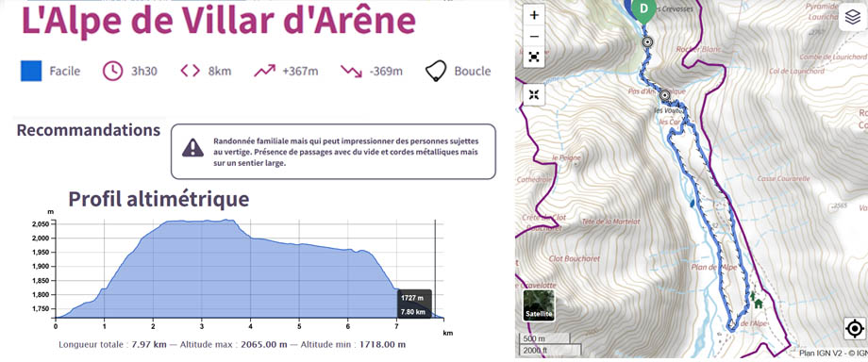The width and height of the screenshot is (868, 362).
Task: Select the Recommandations heading
Action: tap(89, 131)
